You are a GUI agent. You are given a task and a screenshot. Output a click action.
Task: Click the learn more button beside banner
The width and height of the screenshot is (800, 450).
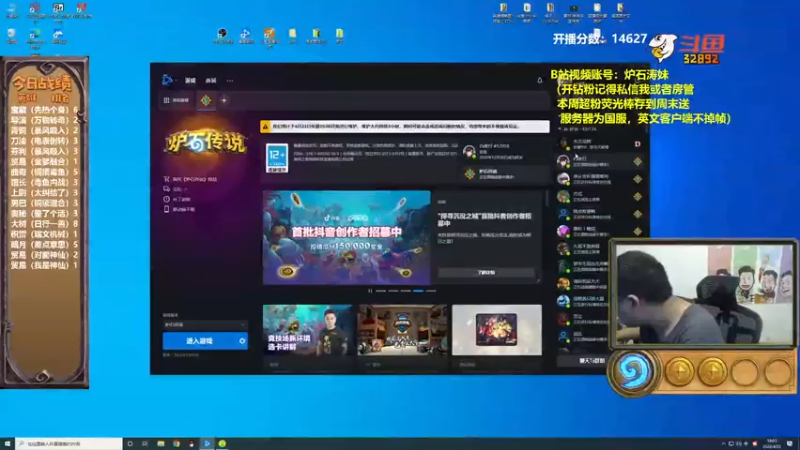point(486,272)
